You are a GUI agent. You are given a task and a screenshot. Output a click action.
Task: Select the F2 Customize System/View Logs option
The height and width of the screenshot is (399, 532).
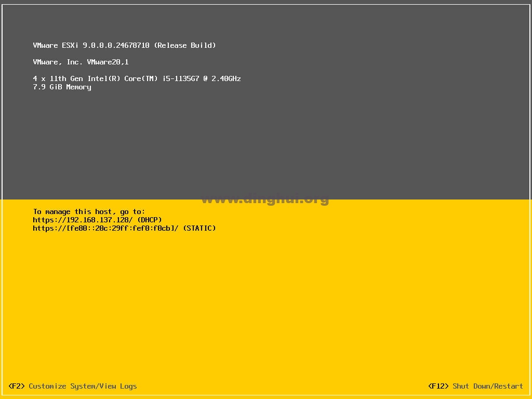tap(73, 386)
